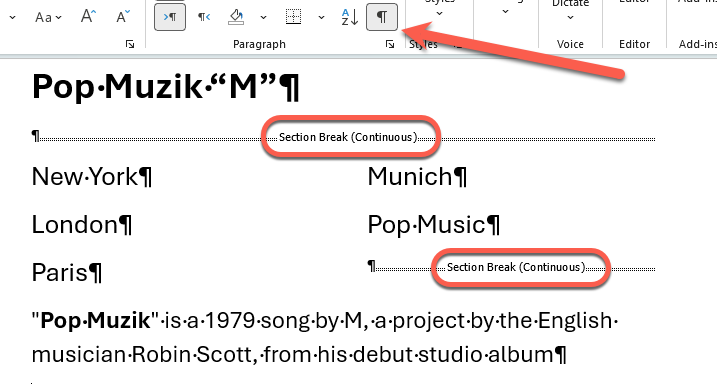Open the Font dialog launcher
Screen dimensions: 717x384
pyautogui.click(x=130, y=44)
